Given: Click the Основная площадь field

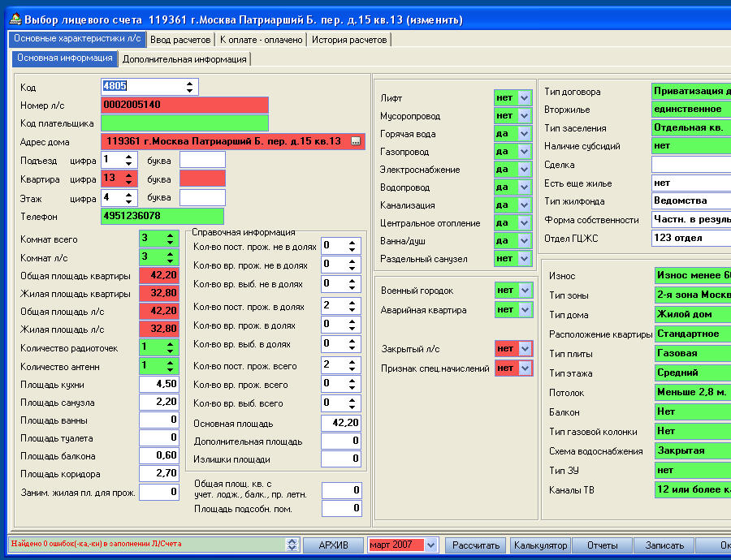Looking at the screenshot, I should coord(341,423).
